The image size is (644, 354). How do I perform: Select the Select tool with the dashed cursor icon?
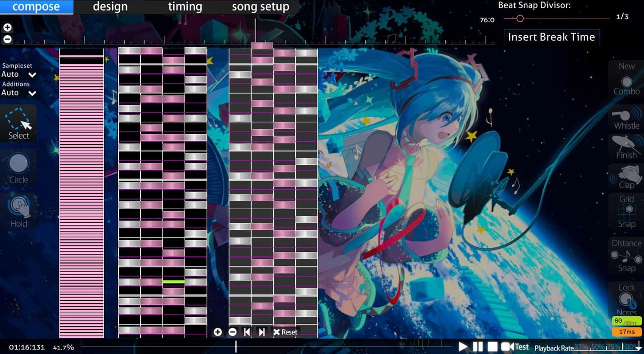19,124
